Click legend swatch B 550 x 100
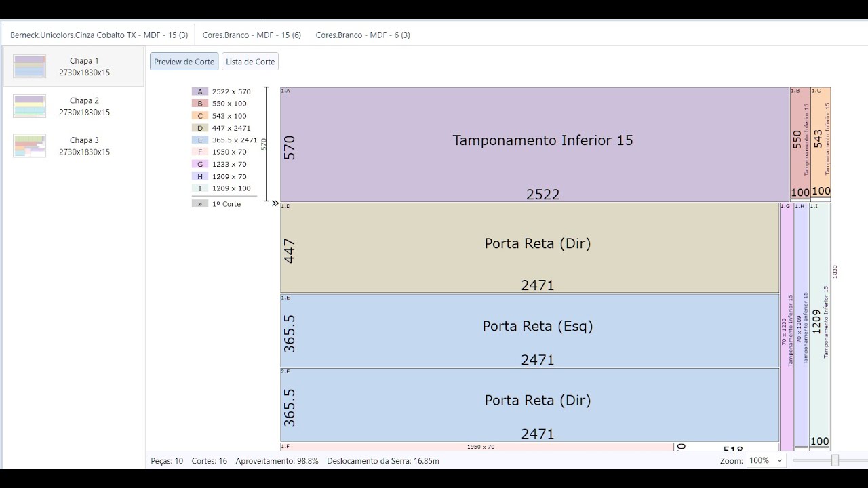This screenshot has width=868, height=488. click(200, 104)
